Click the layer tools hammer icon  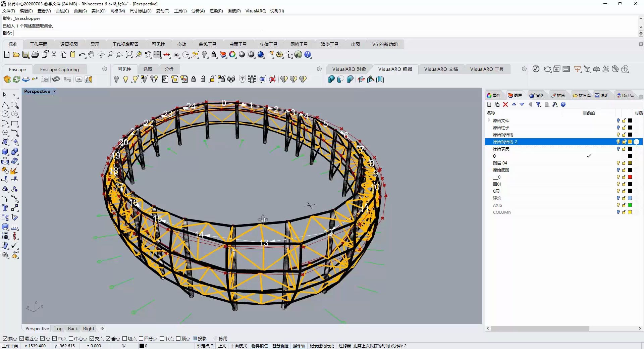coord(555,105)
